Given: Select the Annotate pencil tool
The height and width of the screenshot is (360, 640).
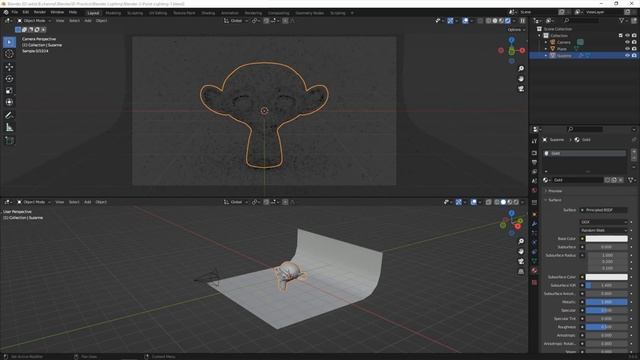Looking at the screenshot, I should pos(9,116).
